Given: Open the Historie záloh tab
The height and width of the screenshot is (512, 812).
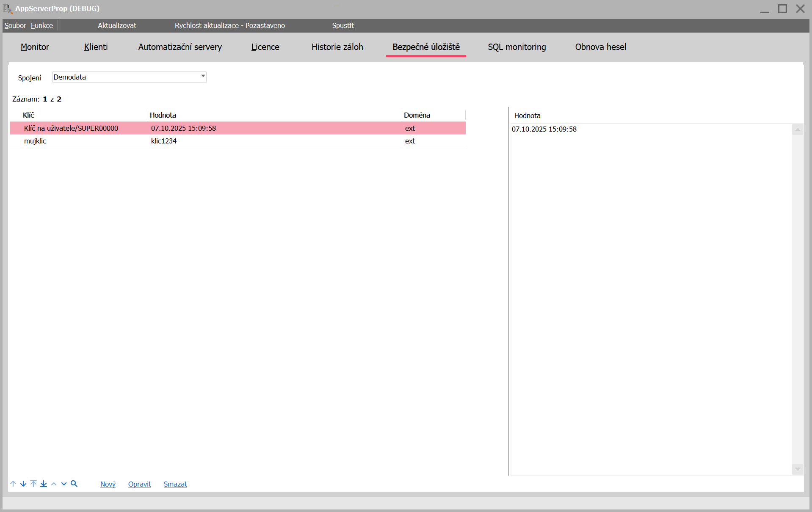Looking at the screenshot, I should pos(337,47).
